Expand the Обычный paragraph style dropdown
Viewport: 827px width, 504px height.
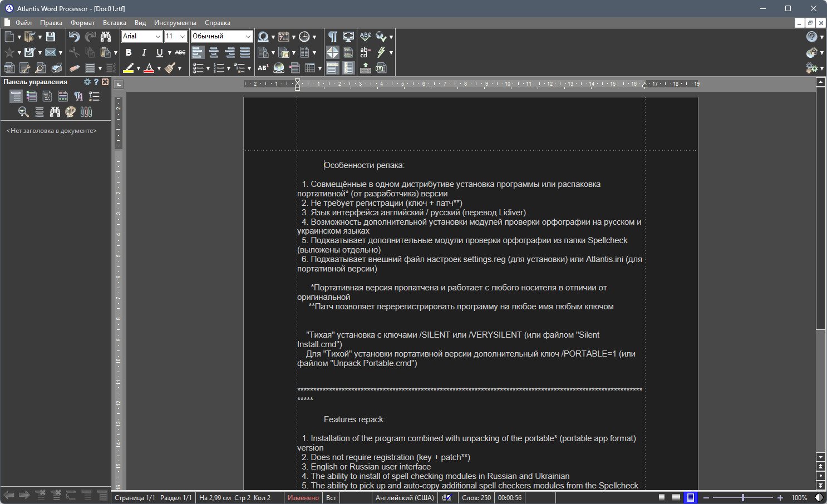click(248, 36)
